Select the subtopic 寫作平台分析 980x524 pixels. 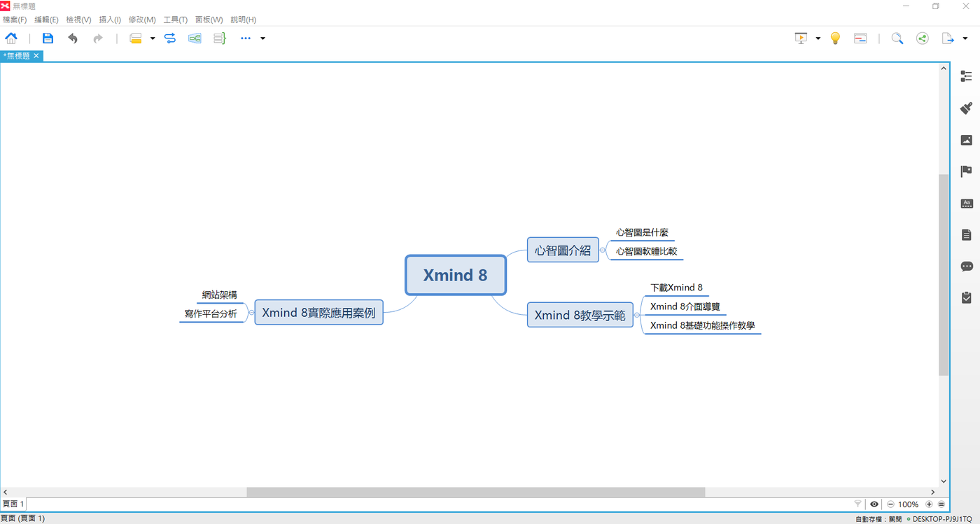click(211, 313)
